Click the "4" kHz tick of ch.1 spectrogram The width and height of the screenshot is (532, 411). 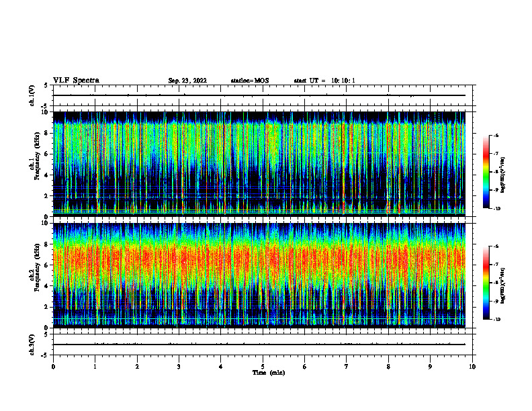click(47, 175)
